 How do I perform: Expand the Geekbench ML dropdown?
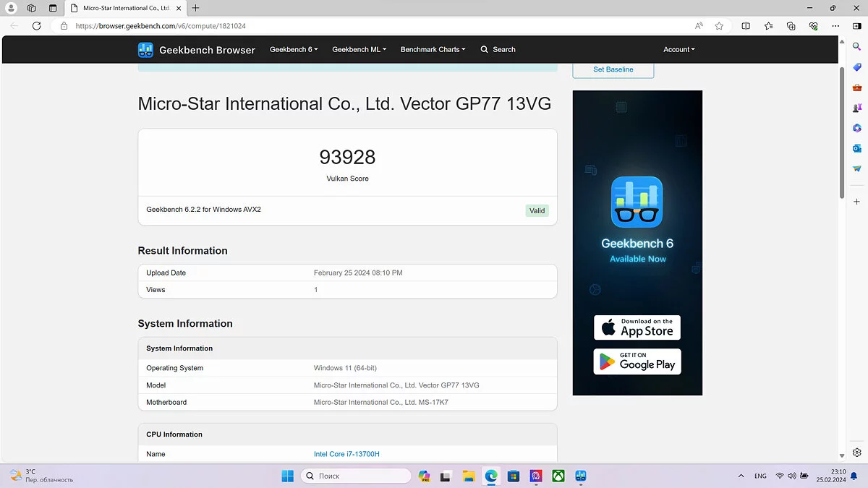[359, 50]
